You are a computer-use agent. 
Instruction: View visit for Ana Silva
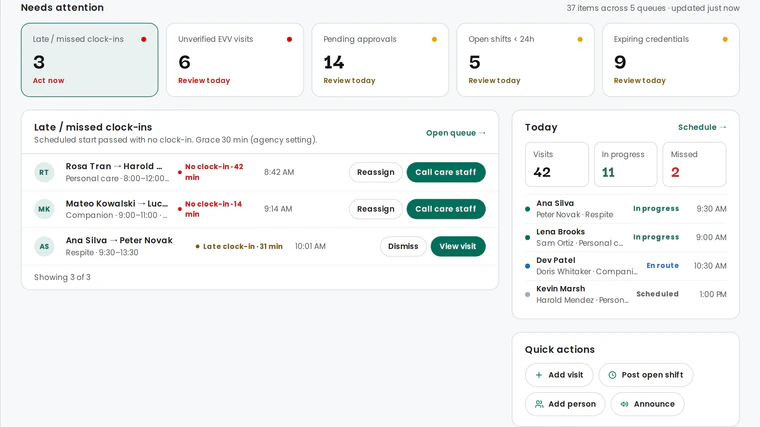(458, 246)
